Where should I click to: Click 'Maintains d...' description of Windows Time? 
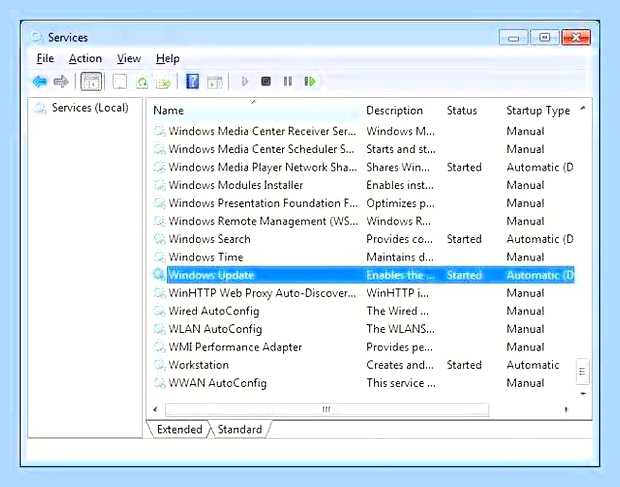click(x=400, y=257)
